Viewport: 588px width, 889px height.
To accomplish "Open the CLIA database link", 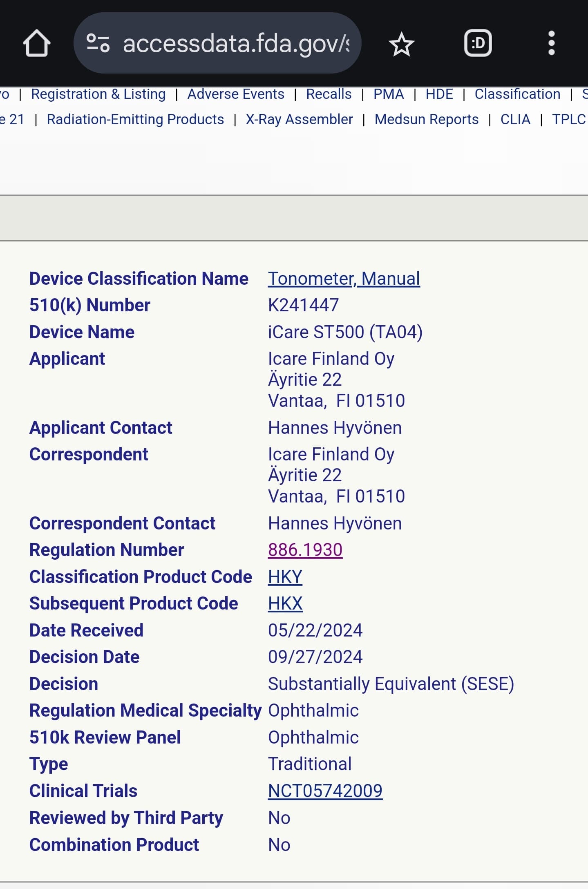I will [515, 119].
